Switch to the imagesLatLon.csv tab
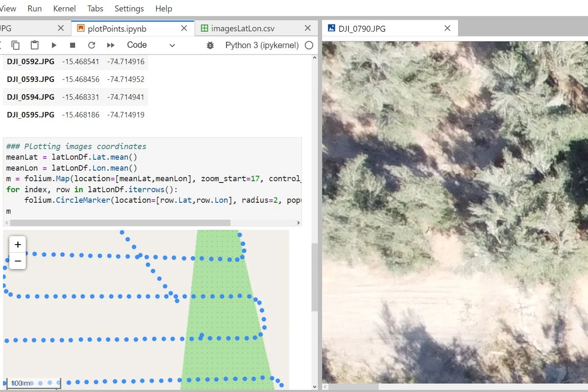This screenshot has height=392, width=588. coord(242,28)
